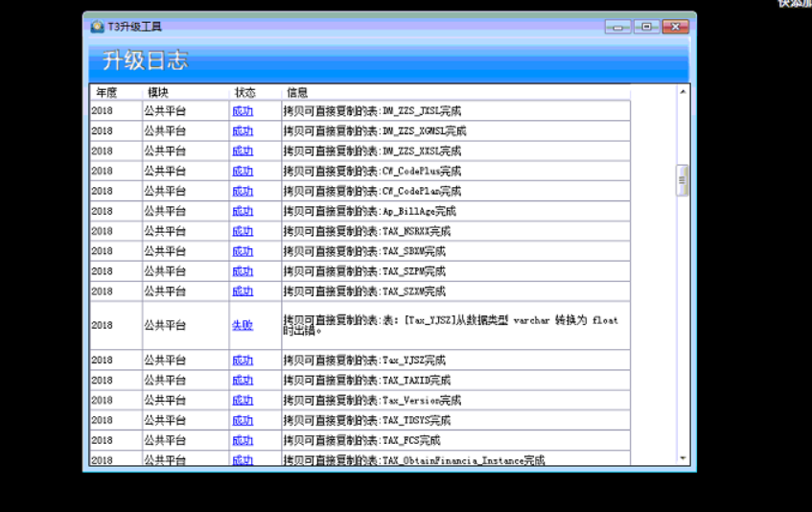
Task: Select message text CW_CodePlan完成
Action: [422, 191]
